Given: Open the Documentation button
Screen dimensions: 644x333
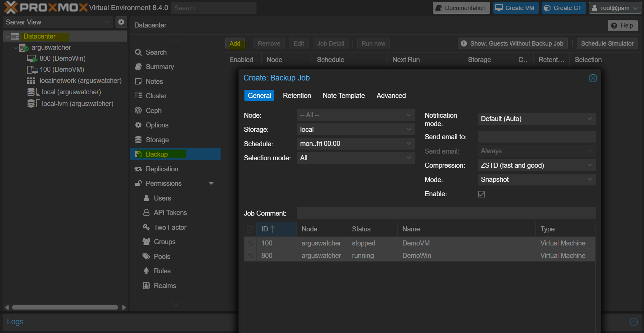Looking at the screenshot, I should point(461,8).
